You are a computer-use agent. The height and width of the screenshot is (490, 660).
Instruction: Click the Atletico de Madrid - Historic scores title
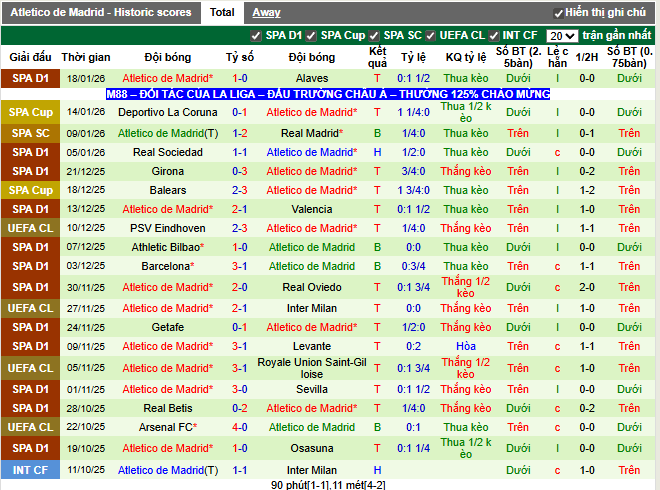[101, 13]
